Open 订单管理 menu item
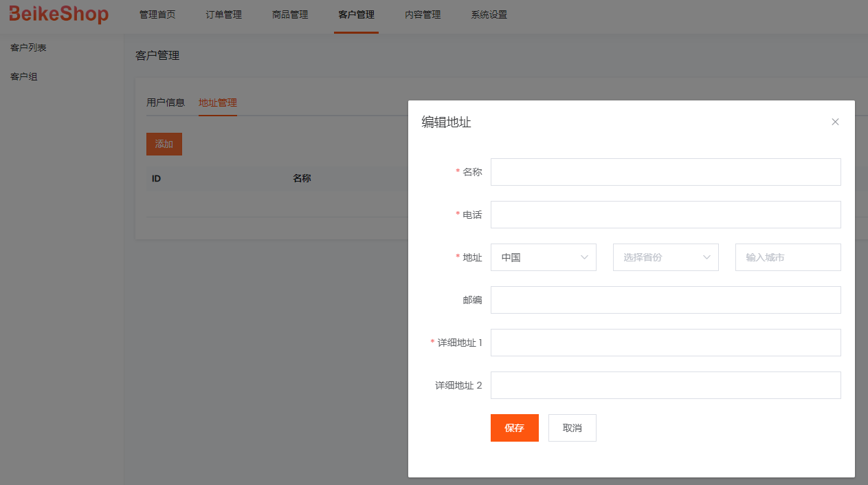Viewport: 868px width, 485px height. [x=224, y=14]
